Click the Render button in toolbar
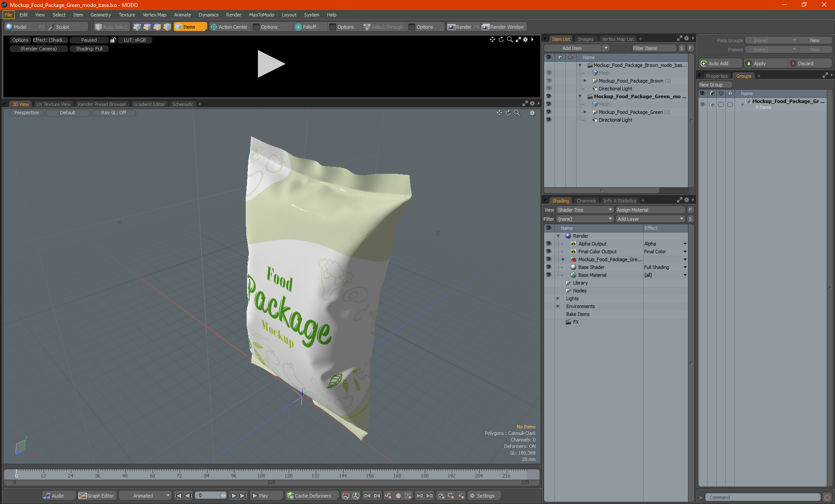 pyautogui.click(x=464, y=26)
